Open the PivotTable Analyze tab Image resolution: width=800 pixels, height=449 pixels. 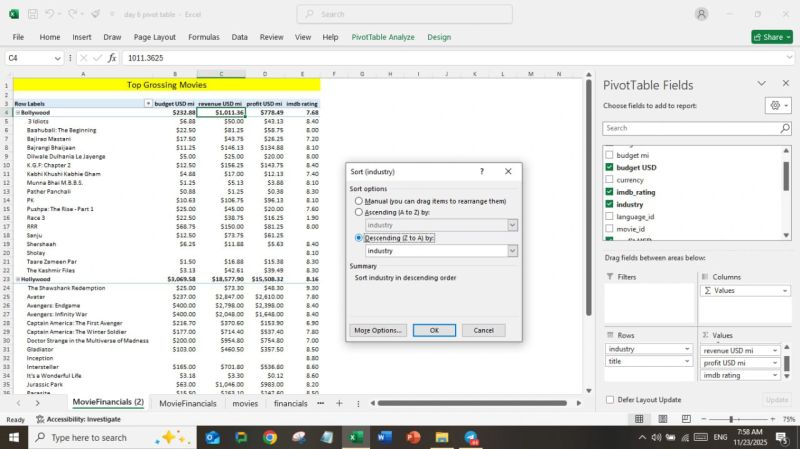(383, 37)
